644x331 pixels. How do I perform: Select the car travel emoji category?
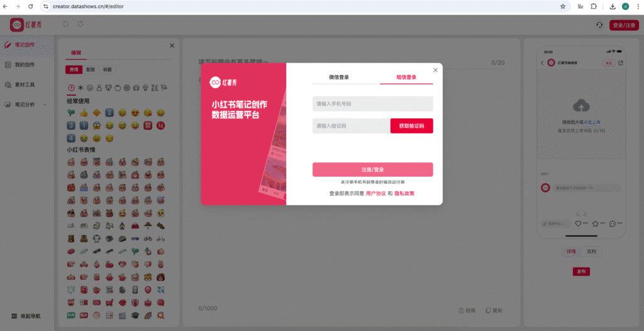[136, 87]
